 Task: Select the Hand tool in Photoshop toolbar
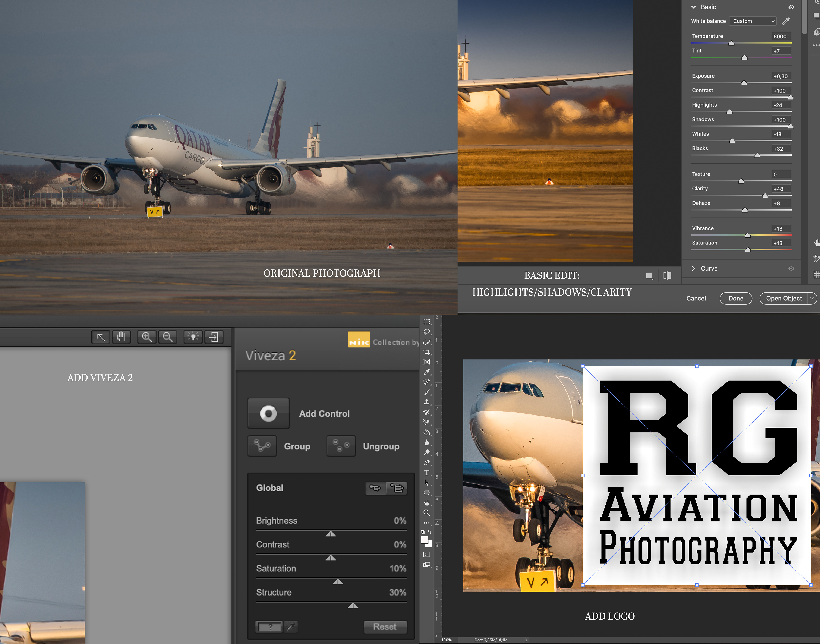tap(427, 503)
